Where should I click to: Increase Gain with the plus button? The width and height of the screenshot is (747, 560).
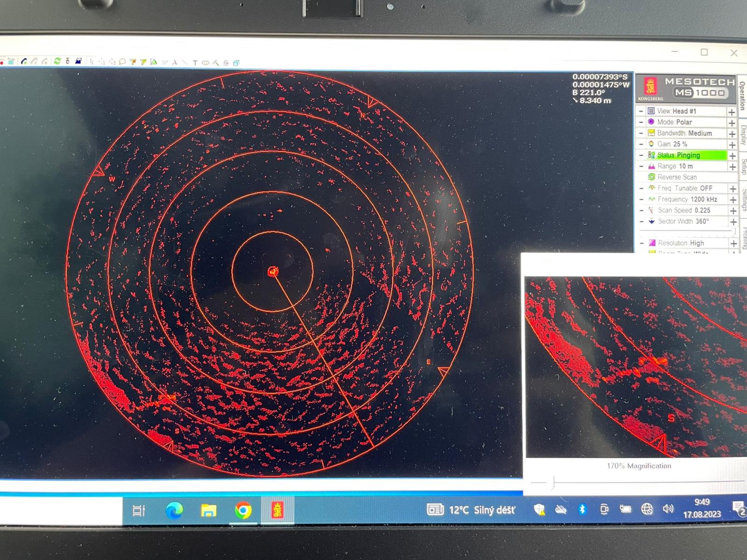click(x=732, y=145)
